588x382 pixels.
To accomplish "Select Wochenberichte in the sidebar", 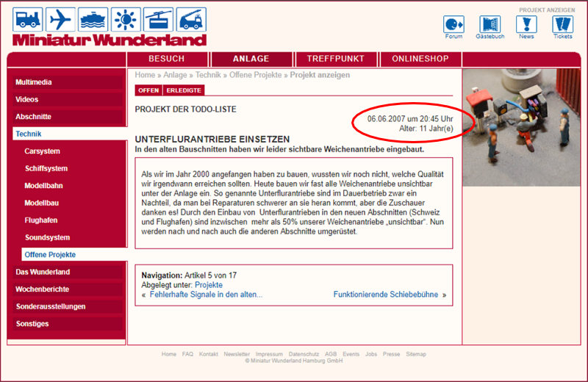I will coord(68,289).
